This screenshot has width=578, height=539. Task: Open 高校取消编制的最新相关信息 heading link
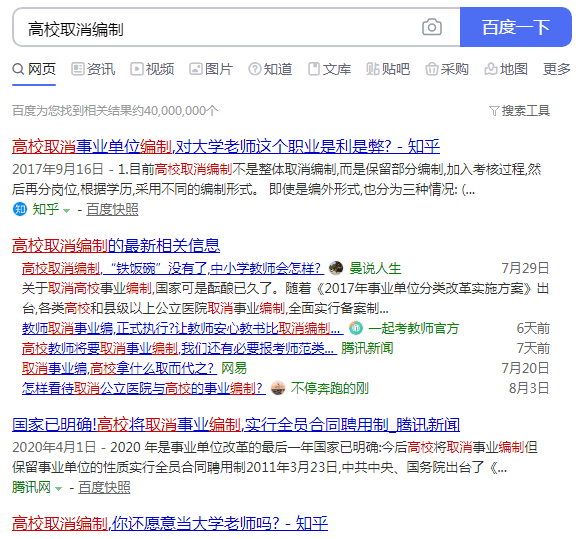[116, 245]
